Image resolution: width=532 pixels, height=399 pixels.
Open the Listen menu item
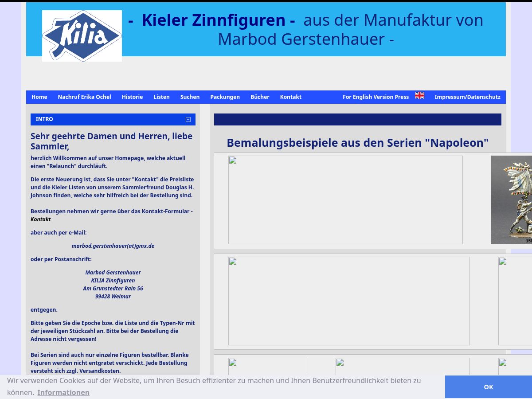click(x=162, y=97)
